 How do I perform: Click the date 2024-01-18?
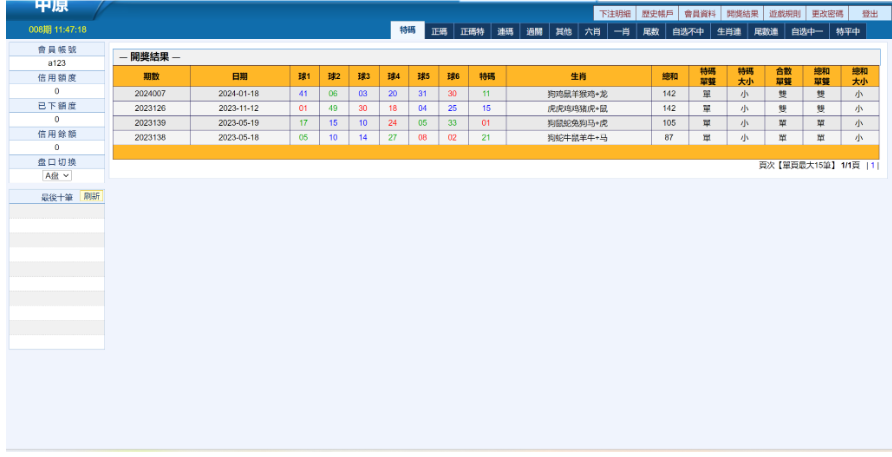pos(238,94)
